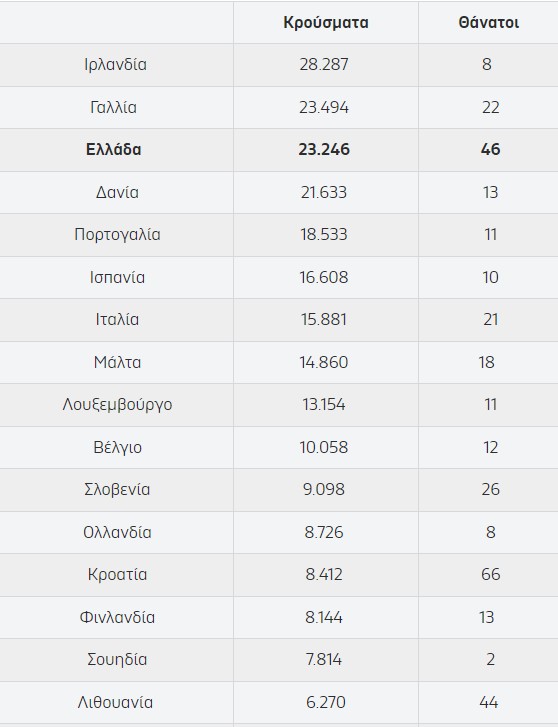Viewport: 558px width, 727px height.
Task: Click the 16.608 cases for Ισπανία
Action: pyautogui.click(x=324, y=277)
